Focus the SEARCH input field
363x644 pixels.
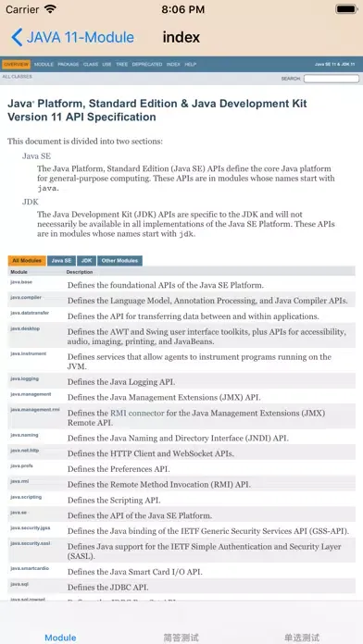[331, 79]
